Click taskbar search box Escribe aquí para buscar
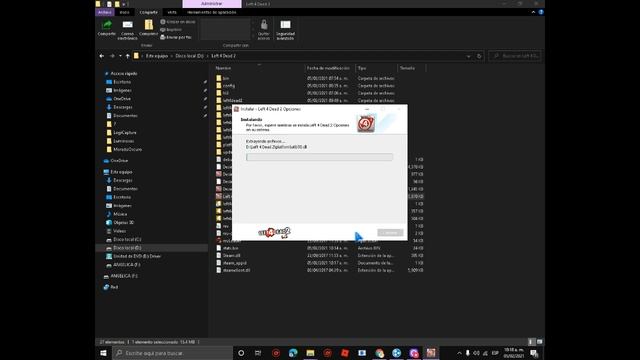This screenshot has height=360, width=640. pos(172,353)
